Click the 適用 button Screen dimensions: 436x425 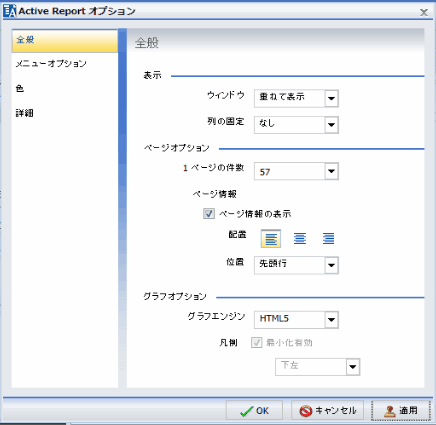tap(401, 411)
